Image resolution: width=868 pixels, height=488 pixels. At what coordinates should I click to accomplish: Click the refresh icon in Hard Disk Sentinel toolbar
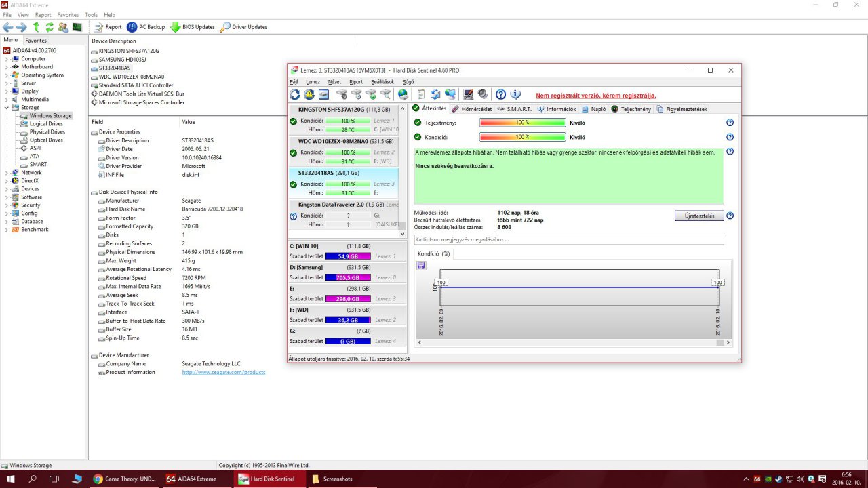[295, 94]
